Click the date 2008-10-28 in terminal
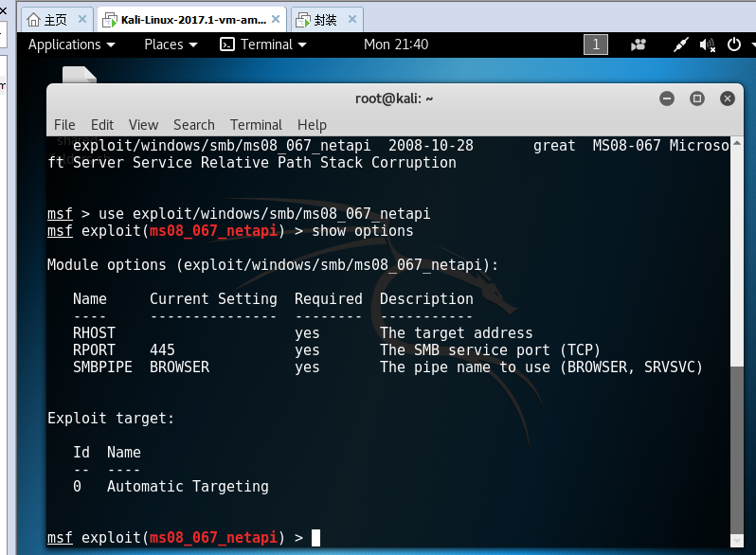 431,146
